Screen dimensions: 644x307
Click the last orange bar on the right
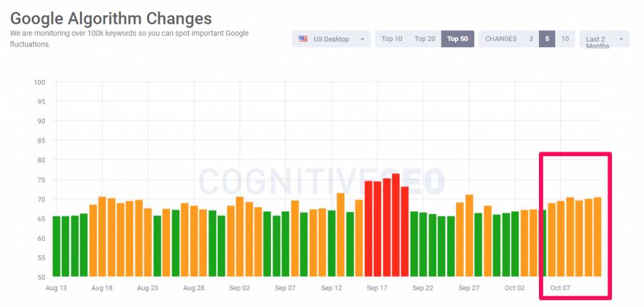pos(597,237)
